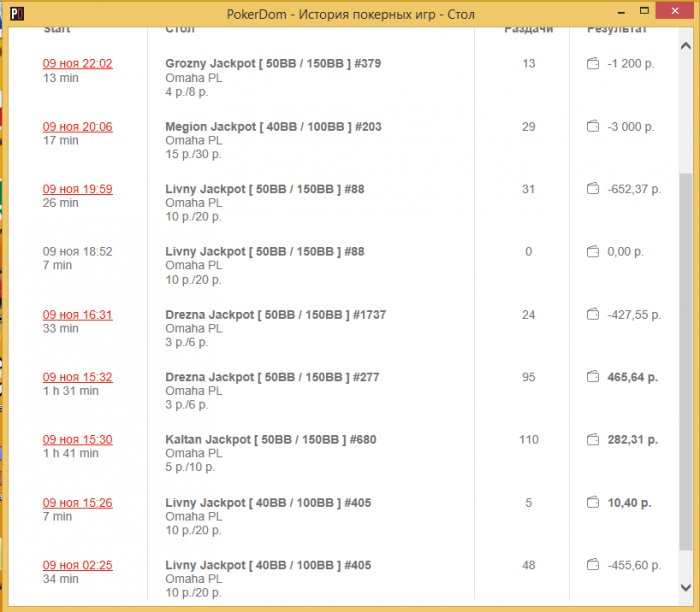Image resolution: width=700 pixels, height=612 pixels.
Task: Click wallet icon beside -652,37 р.
Action: coord(593,189)
